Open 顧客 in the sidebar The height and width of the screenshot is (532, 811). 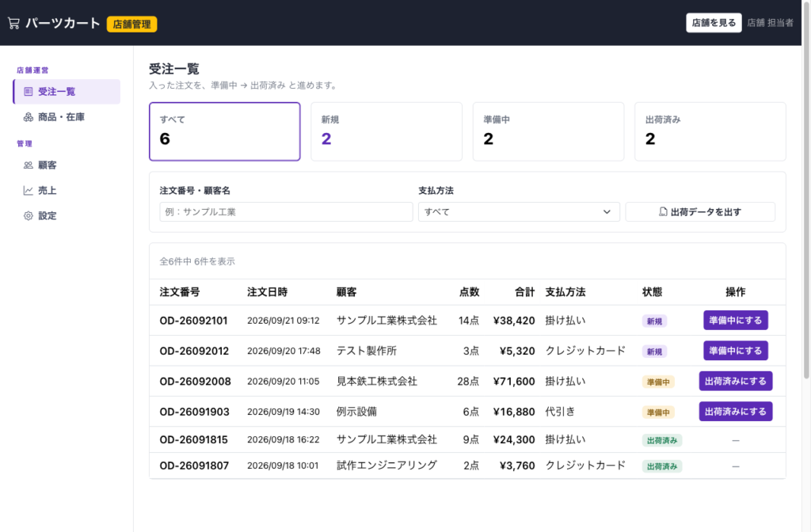pos(67,165)
